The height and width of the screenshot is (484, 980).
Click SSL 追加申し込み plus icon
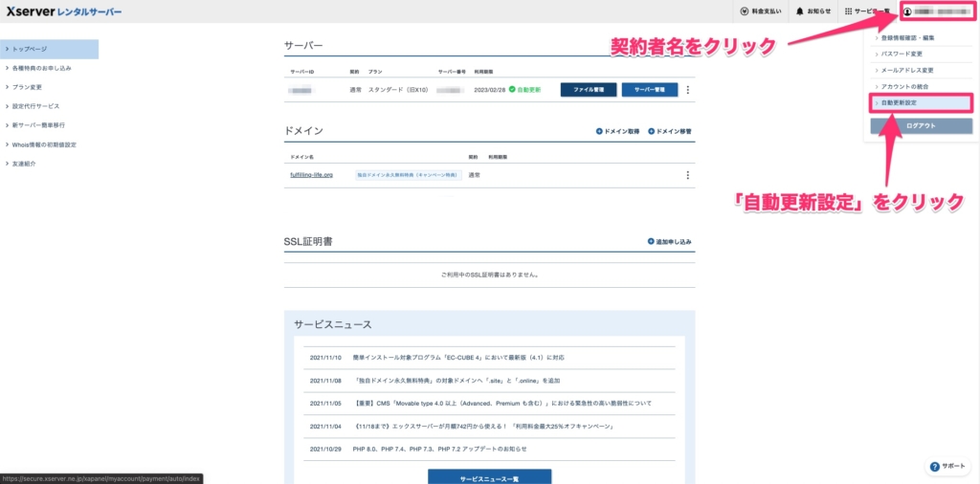[651, 242]
